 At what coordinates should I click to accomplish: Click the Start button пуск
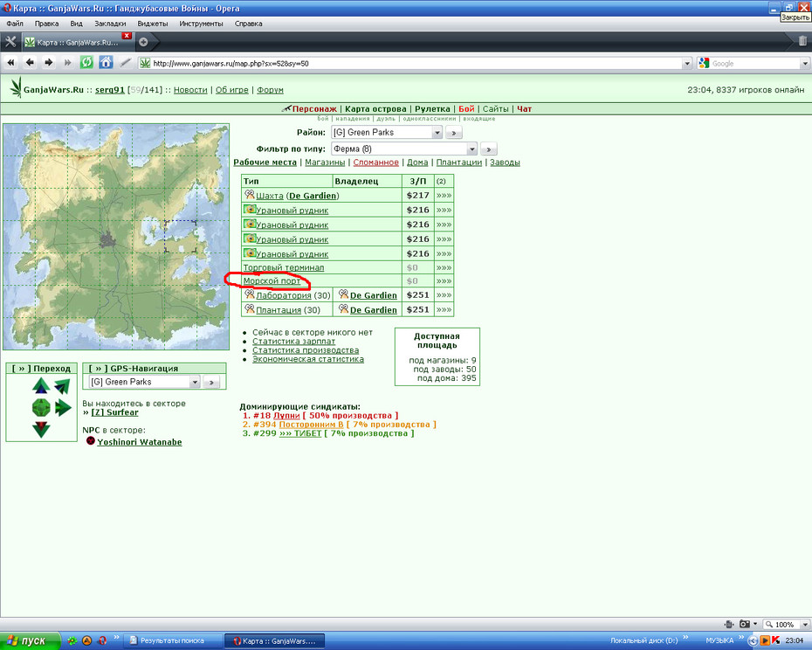(30, 640)
